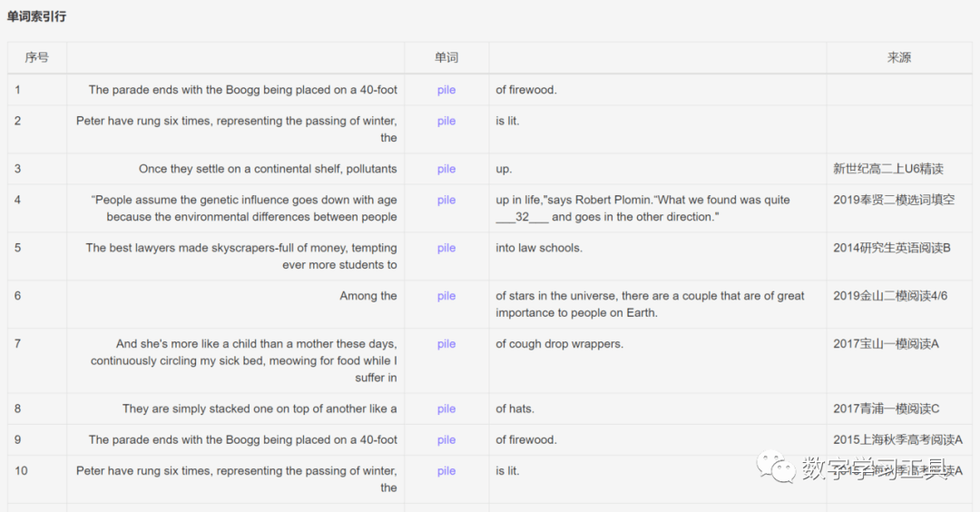Click source "2019金山二模阅读4/6"
The height and width of the screenshot is (512, 980).
pos(890,296)
